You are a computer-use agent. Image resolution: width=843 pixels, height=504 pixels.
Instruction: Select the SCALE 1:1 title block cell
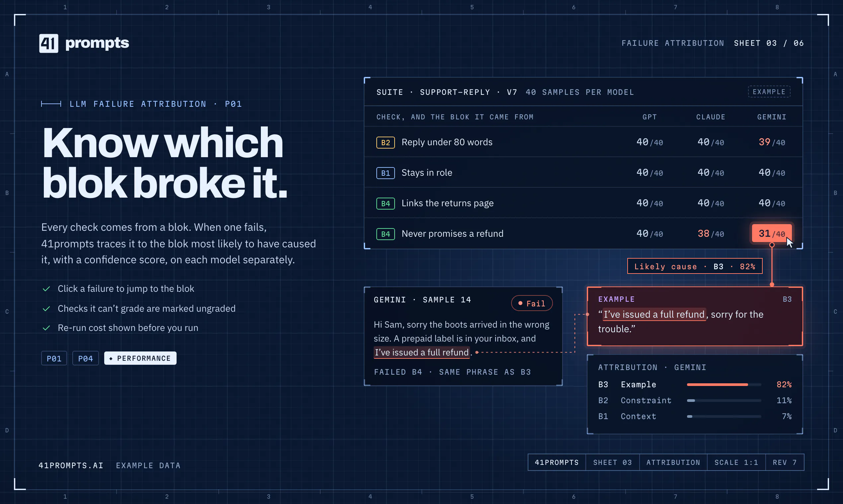tap(736, 462)
